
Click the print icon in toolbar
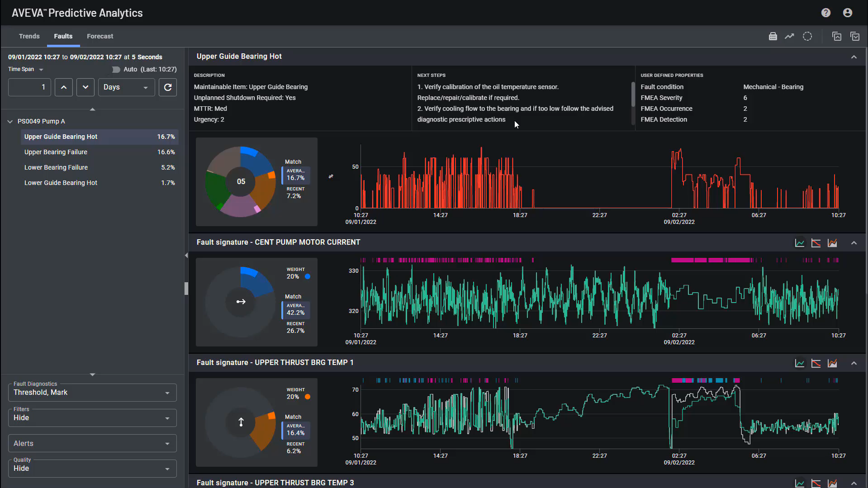[773, 37]
